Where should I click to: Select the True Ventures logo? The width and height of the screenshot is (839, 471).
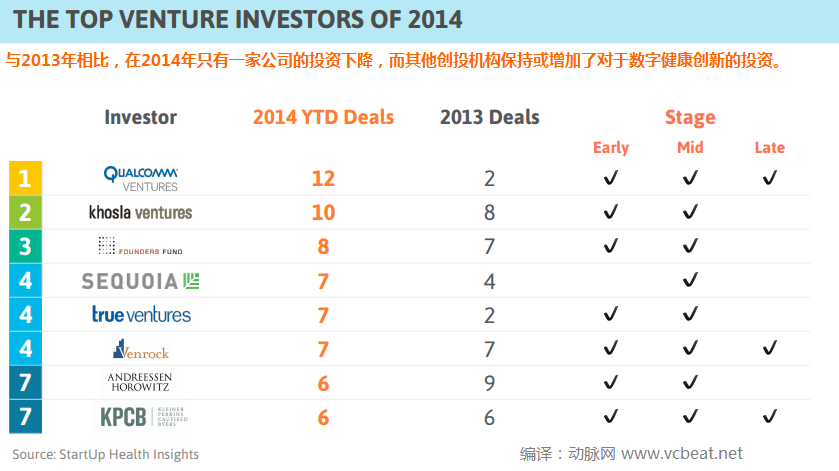(141, 315)
